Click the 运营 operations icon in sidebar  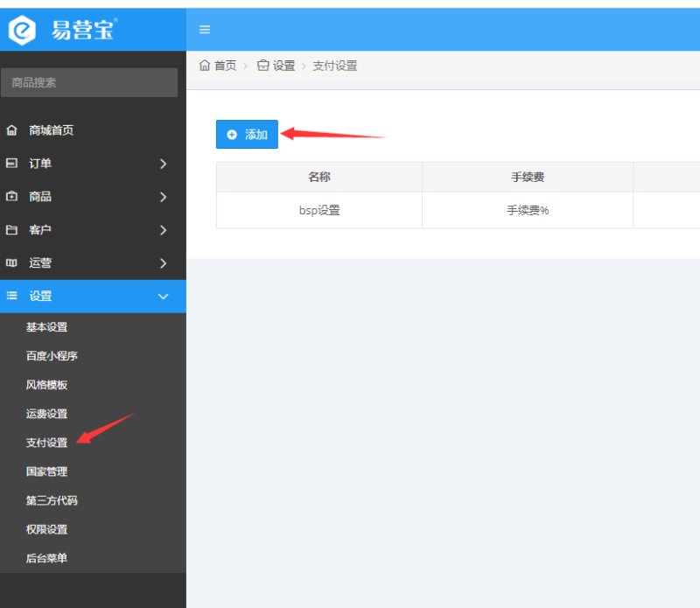11,263
